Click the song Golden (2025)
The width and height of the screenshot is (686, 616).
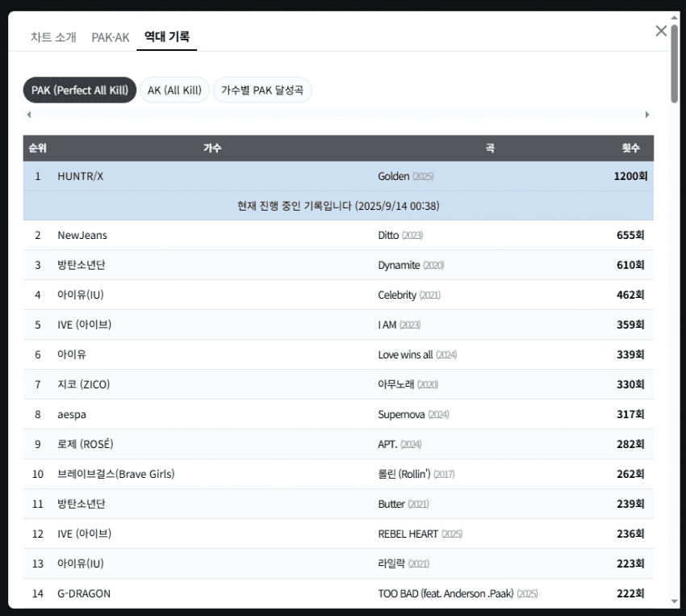coord(406,176)
